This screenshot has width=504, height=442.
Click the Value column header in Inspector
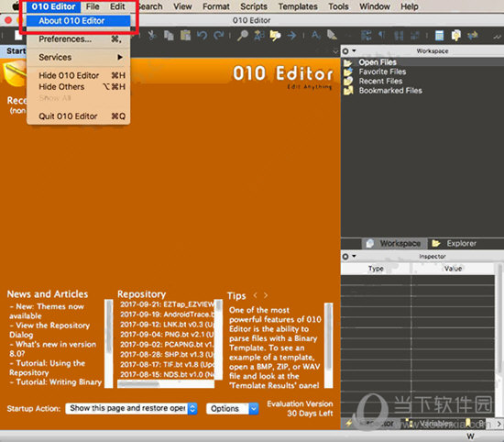pyautogui.click(x=454, y=269)
